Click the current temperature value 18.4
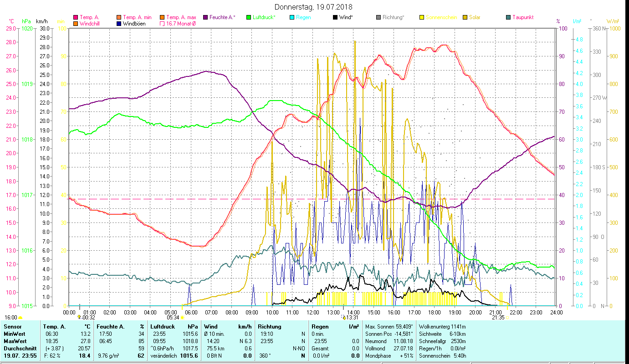The image size is (629, 364). coord(85,356)
